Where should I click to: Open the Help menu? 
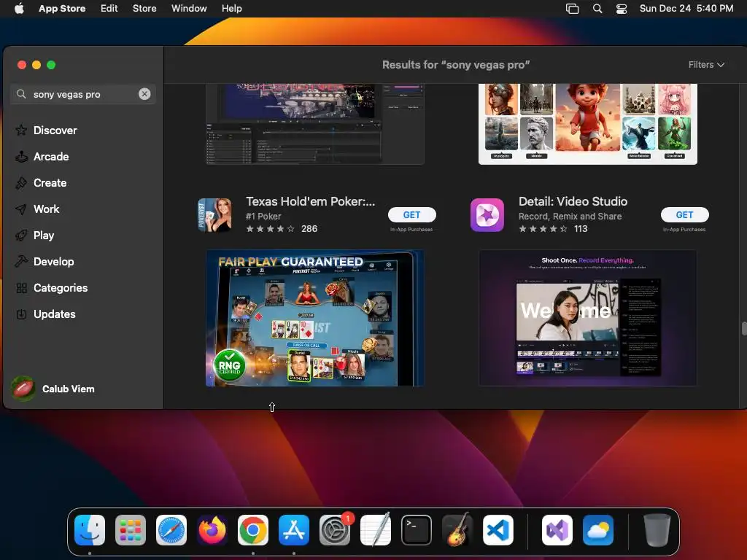coord(231,9)
